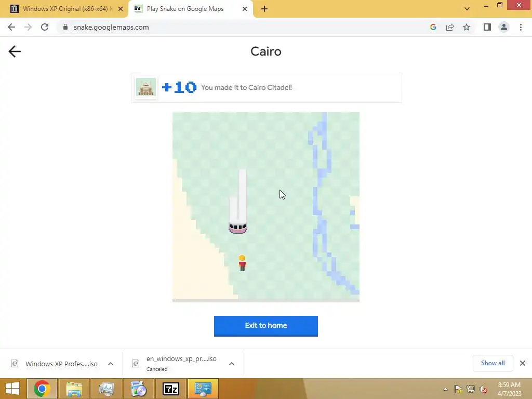Click the Cairo Citadel thumbnail
This screenshot has height=399, width=532.
146,87
